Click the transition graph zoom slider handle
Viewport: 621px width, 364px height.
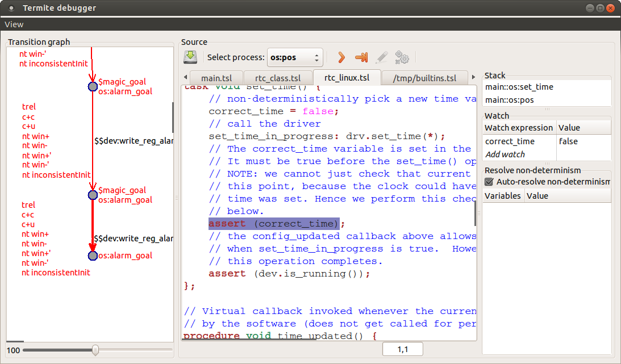click(95, 350)
